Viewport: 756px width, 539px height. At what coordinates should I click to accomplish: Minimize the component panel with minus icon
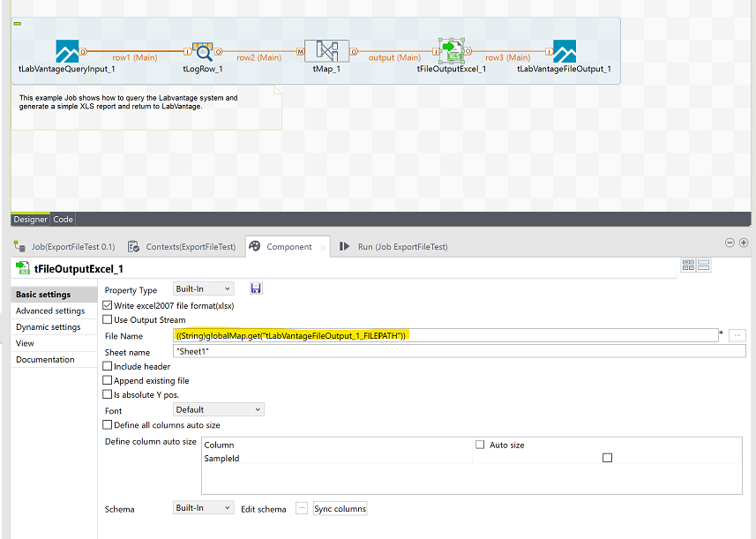[x=730, y=243]
